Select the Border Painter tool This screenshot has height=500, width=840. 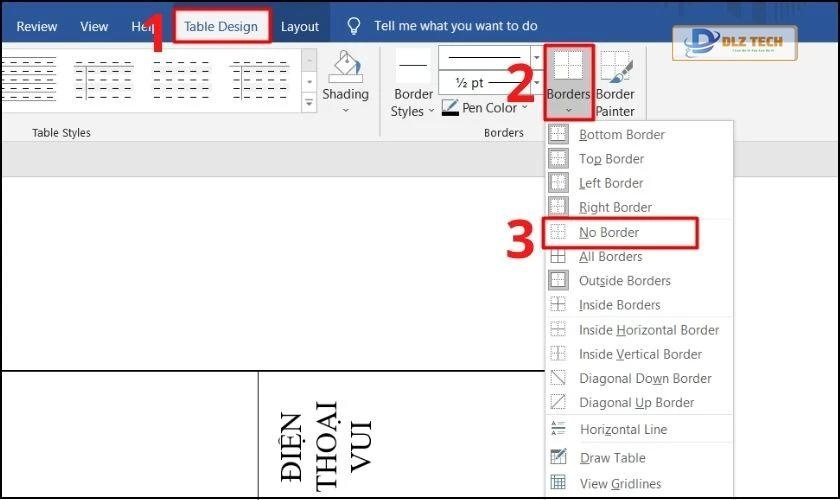tap(615, 83)
